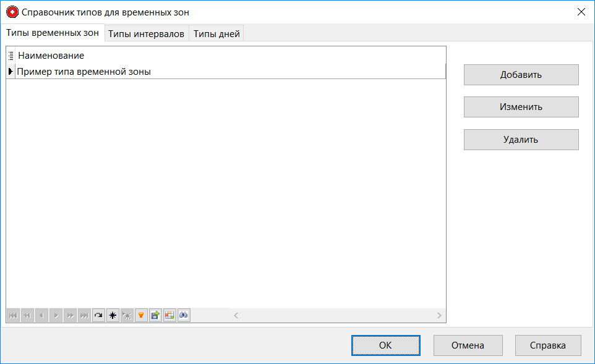Click the Изменить button
The image size is (595, 364).
[521, 107]
